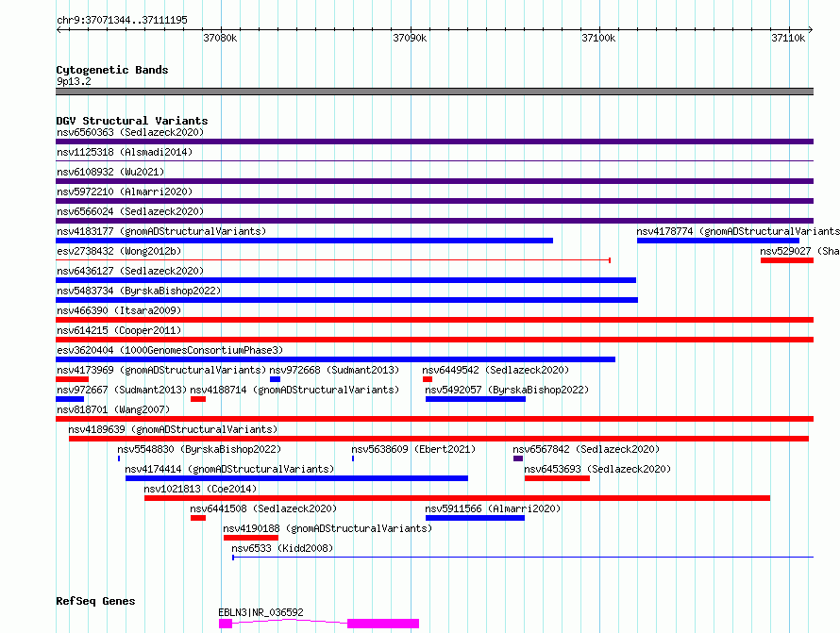Click nsv5972210 (Almarri2020) label

coord(125,192)
